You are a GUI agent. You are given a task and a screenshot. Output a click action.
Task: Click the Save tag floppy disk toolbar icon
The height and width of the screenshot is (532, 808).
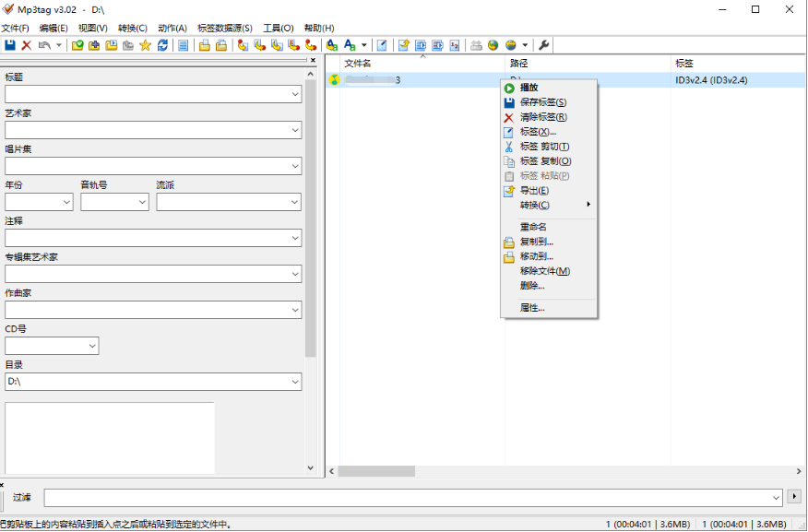pos(10,45)
